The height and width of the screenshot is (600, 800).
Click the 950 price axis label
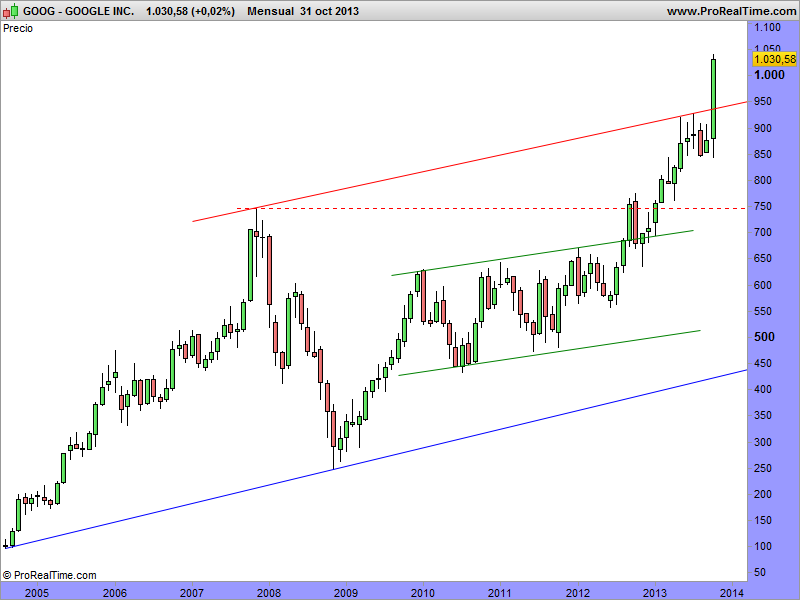click(x=763, y=102)
